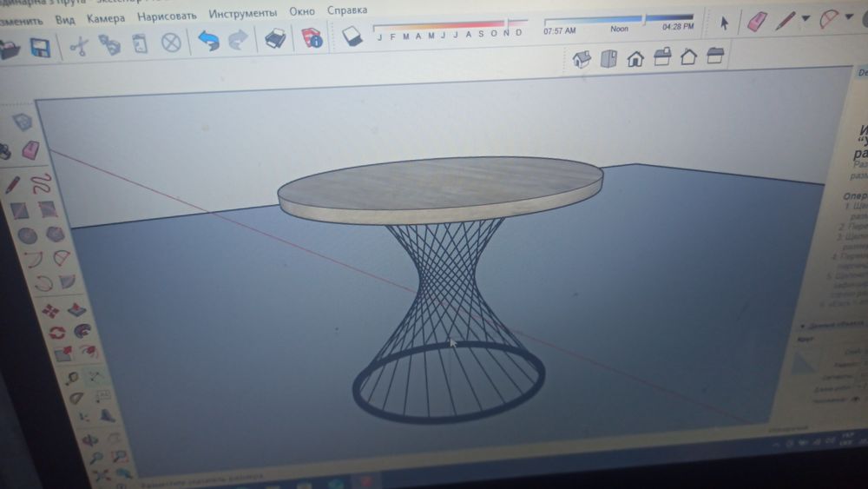The width and height of the screenshot is (868, 489).
Task: Select the Dimension tool
Action: 95,376
